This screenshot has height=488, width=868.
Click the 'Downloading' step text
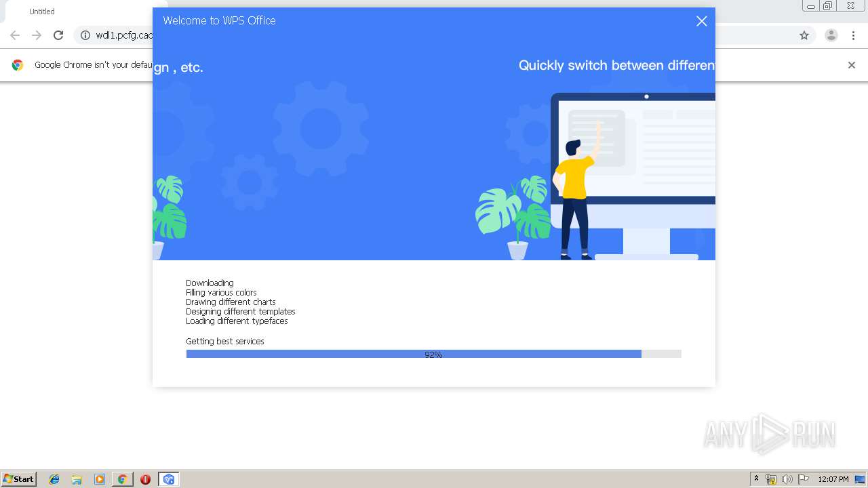coord(210,283)
